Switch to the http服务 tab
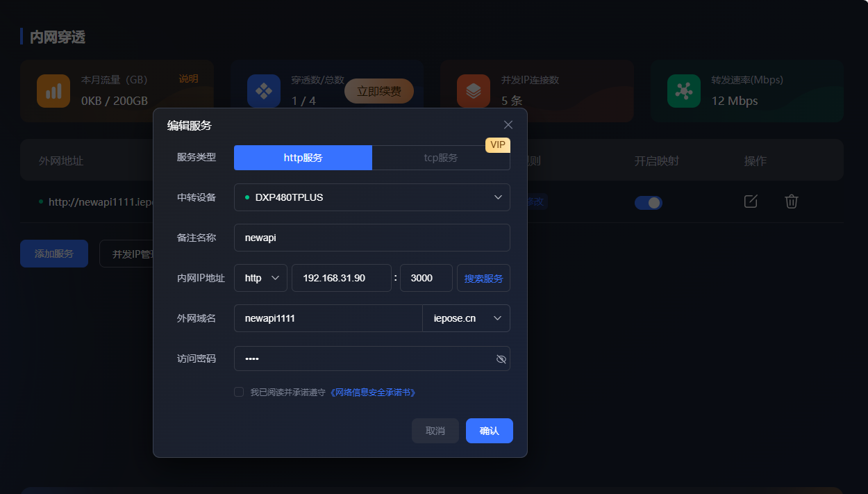 coord(303,158)
